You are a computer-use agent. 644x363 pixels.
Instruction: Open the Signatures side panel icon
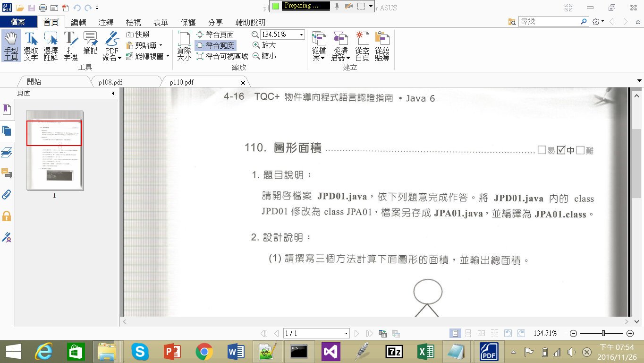[x=7, y=237]
